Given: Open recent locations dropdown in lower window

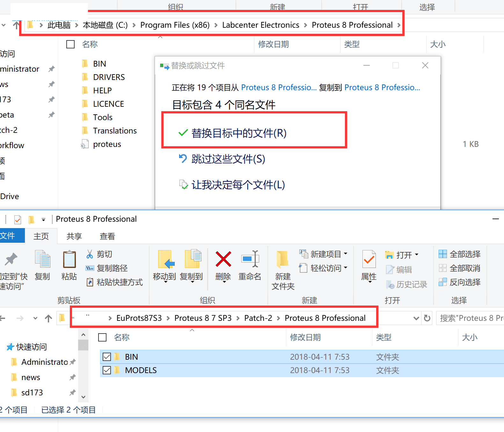Looking at the screenshot, I should tap(35, 318).
